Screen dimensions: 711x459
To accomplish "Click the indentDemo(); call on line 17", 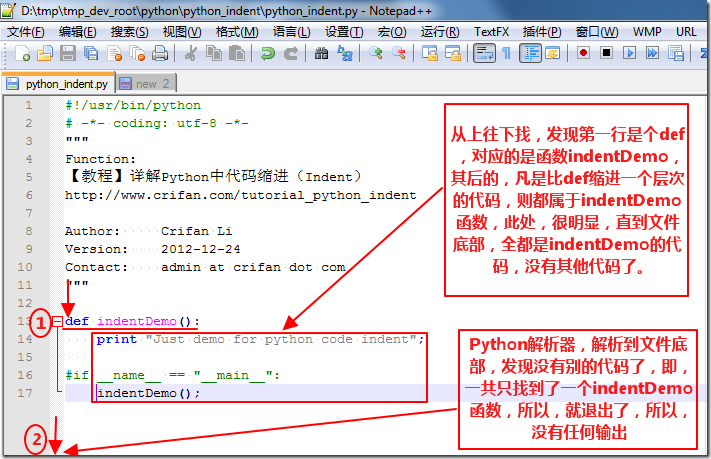I will click(148, 393).
